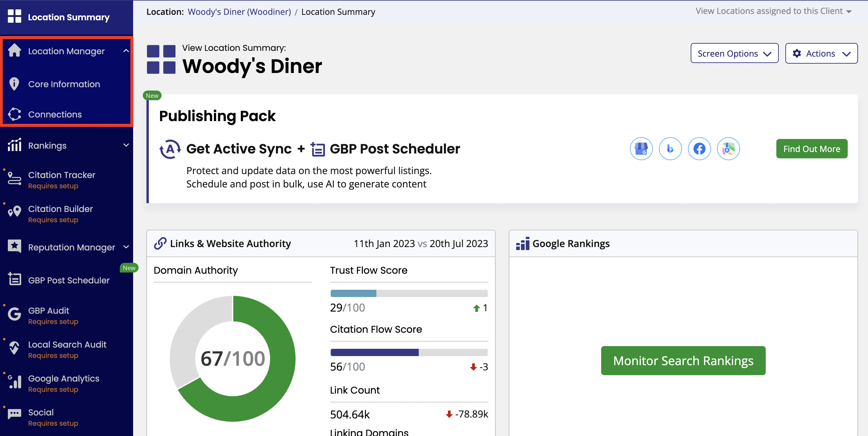Viewport: 868px width, 436px height.
Task: Click the Google Analytics sidebar icon
Action: (x=15, y=382)
